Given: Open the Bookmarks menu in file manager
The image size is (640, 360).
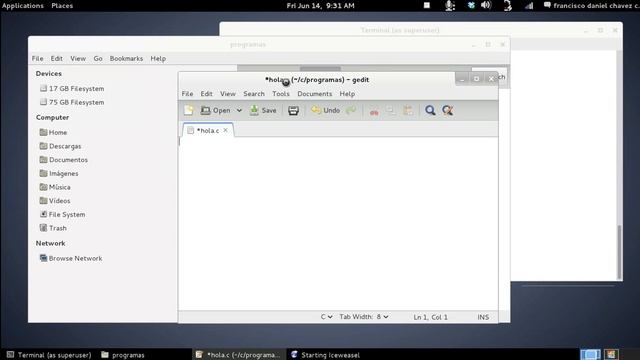Looking at the screenshot, I should [x=126, y=58].
